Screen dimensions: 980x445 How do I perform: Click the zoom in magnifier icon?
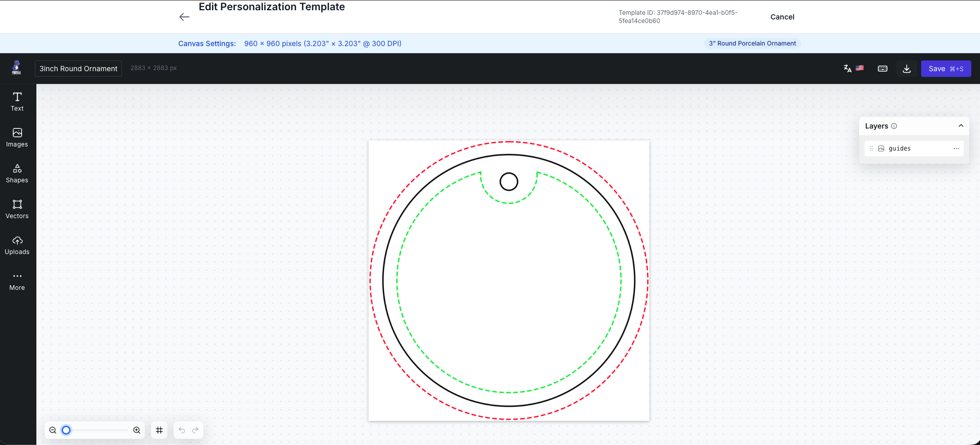[x=137, y=430]
